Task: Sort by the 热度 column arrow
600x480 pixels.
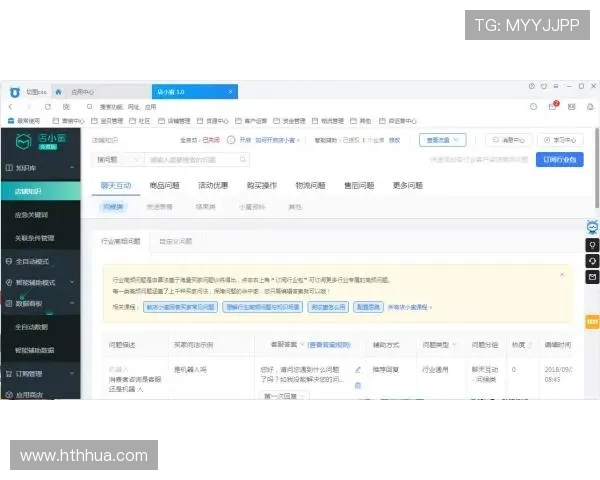Action: [530, 345]
